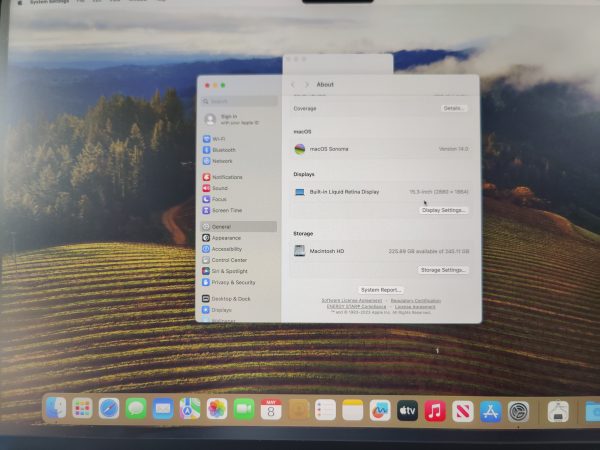Click the "Macintosh HD" label
This screenshot has height=450, width=600.
(x=327, y=251)
